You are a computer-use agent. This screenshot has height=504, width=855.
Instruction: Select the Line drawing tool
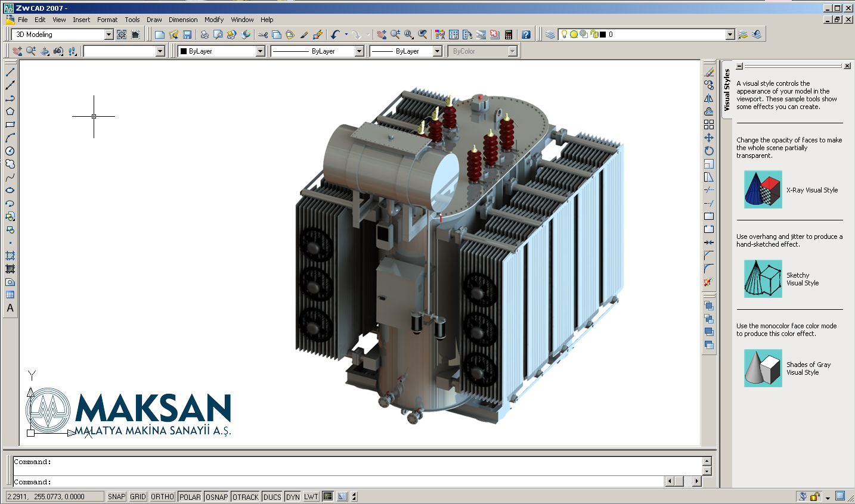(x=10, y=72)
